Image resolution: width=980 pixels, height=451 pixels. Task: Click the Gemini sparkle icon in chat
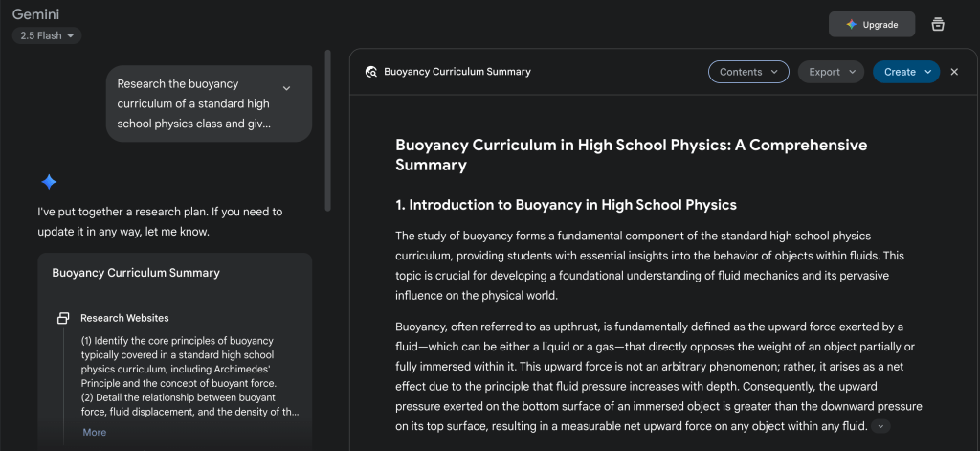point(49,182)
